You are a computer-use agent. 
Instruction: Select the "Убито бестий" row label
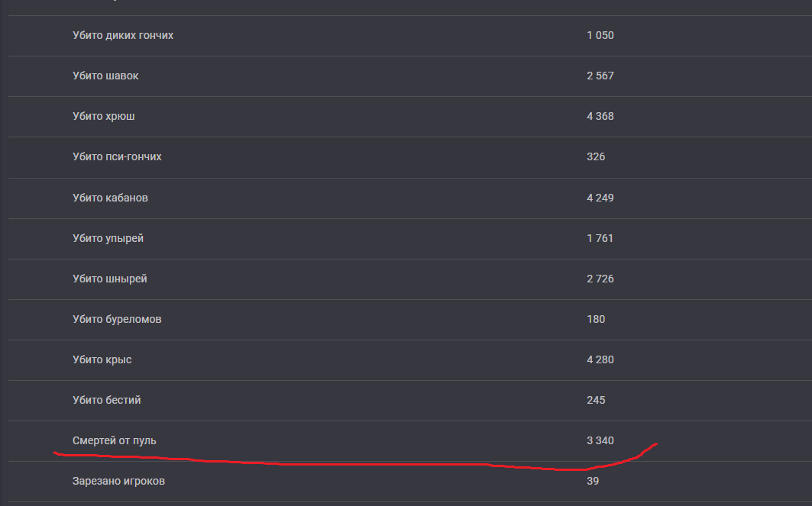107,399
